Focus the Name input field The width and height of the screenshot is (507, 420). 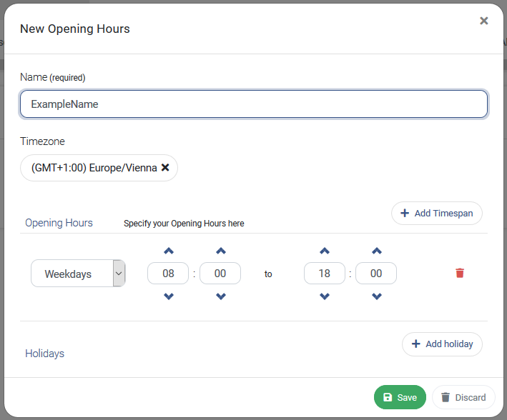pyautogui.click(x=254, y=104)
